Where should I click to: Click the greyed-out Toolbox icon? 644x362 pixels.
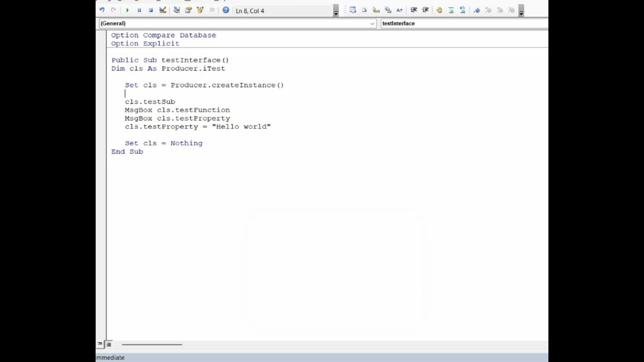point(212,10)
